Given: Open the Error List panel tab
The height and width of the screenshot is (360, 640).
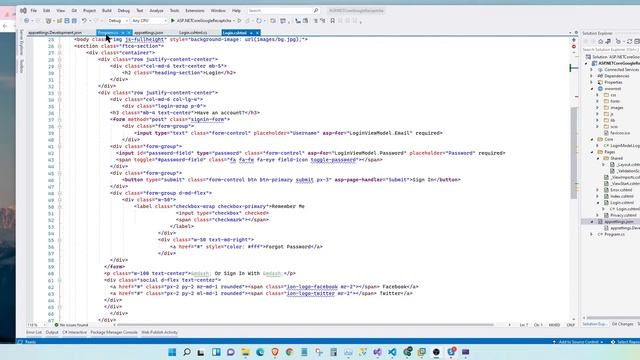Looking at the screenshot, I should coord(34,332).
